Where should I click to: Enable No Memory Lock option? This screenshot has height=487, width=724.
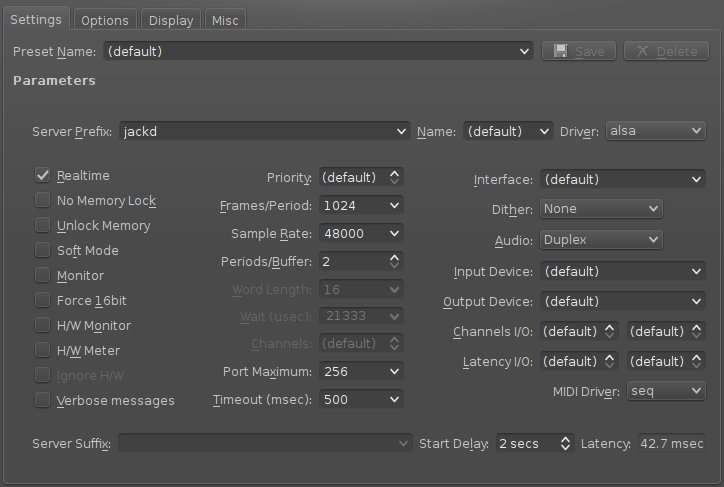43,201
